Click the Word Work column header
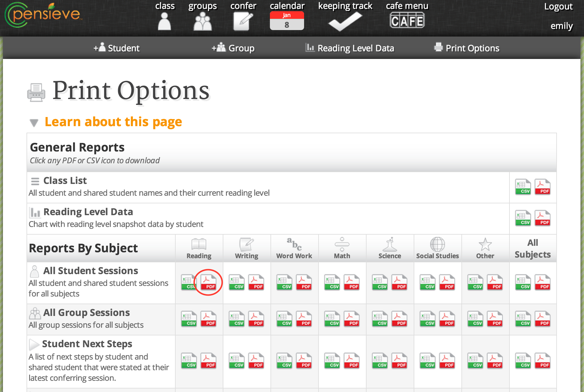This screenshot has height=392, width=584. click(294, 248)
